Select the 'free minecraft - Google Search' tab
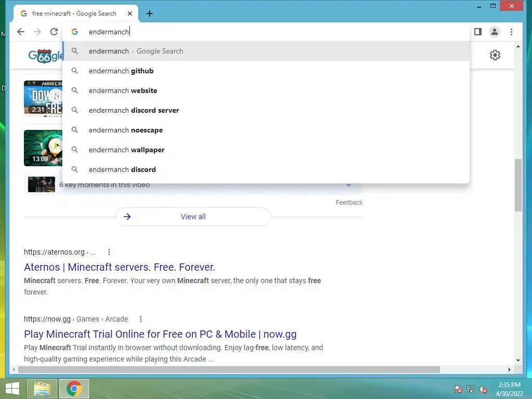 76,14
